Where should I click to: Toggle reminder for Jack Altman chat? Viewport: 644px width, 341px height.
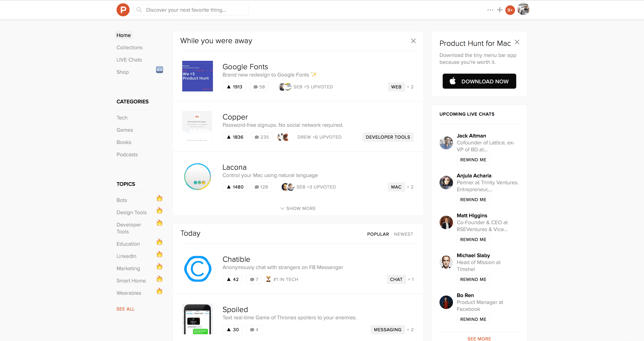coord(473,160)
